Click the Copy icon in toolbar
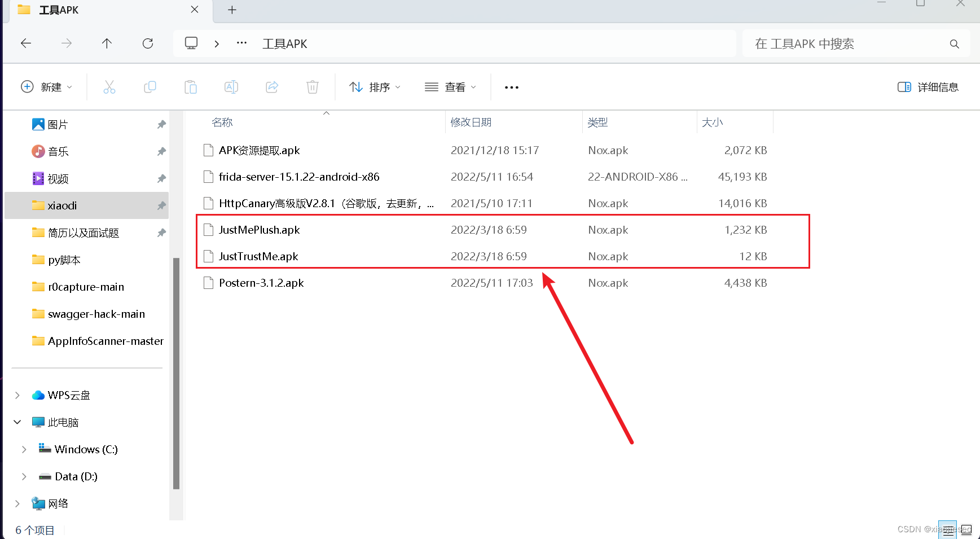The width and height of the screenshot is (980, 539). [150, 87]
